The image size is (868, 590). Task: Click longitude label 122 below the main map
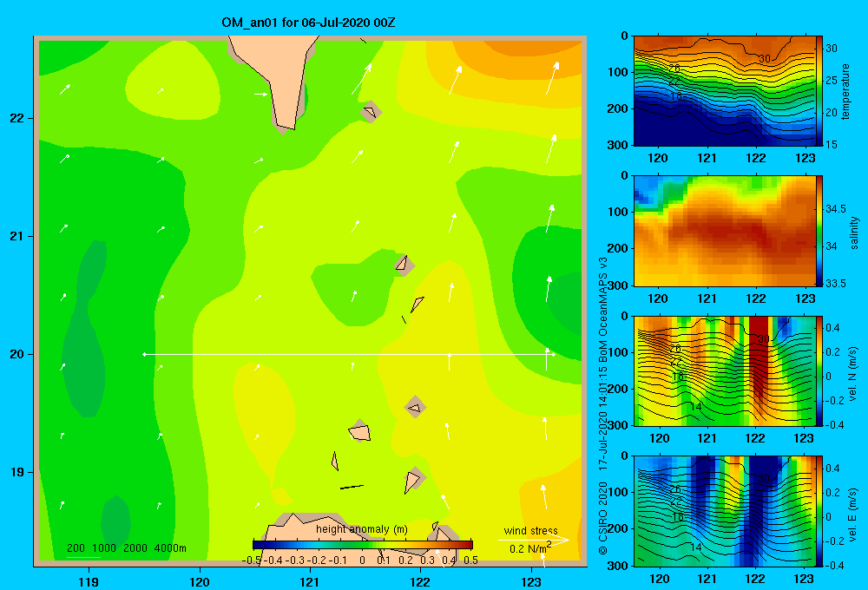(421, 581)
